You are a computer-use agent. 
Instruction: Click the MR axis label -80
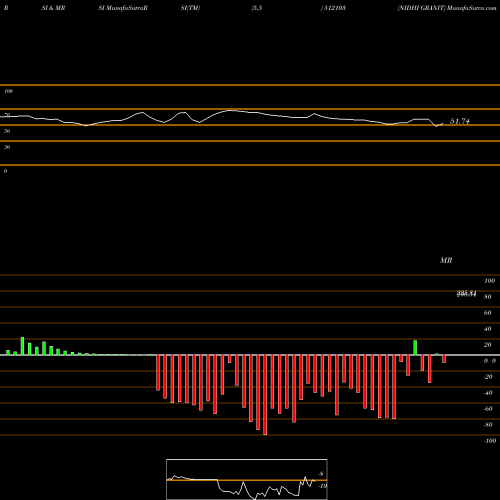[488, 425]
